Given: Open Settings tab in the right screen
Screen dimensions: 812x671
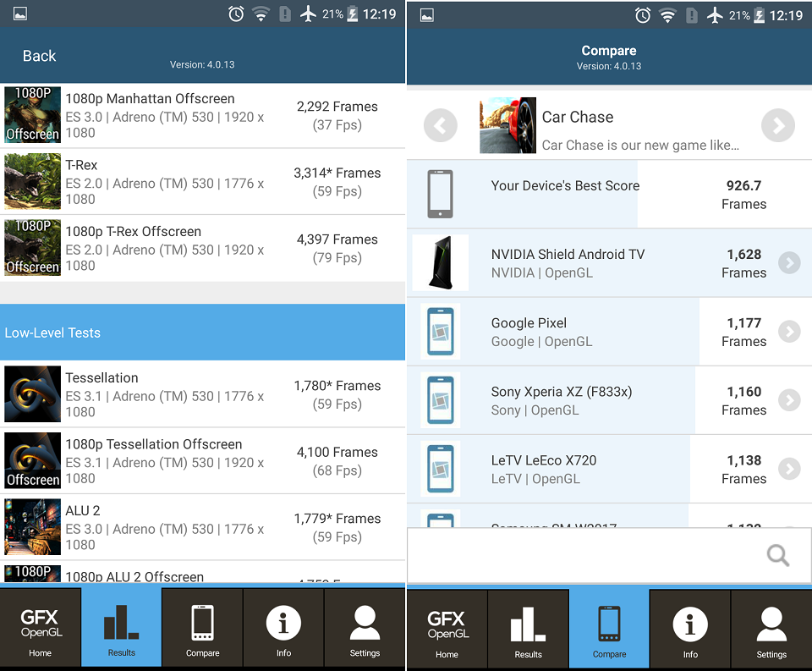Looking at the screenshot, I should tap(771, 629).
